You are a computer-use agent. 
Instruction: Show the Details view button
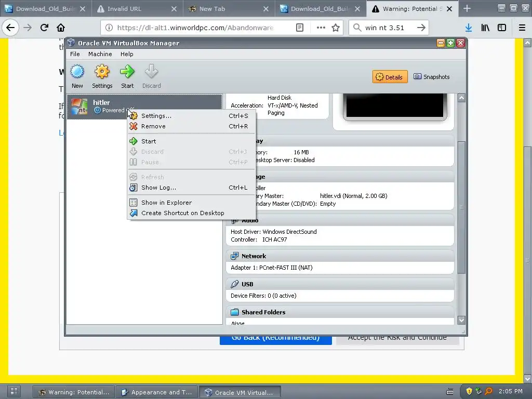coord(390,77)
